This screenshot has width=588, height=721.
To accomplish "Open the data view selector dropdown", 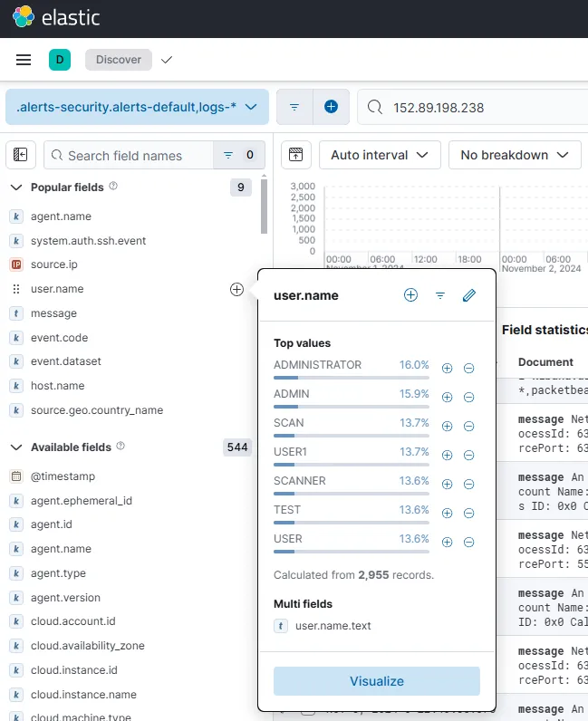I will tap(137, 107).
